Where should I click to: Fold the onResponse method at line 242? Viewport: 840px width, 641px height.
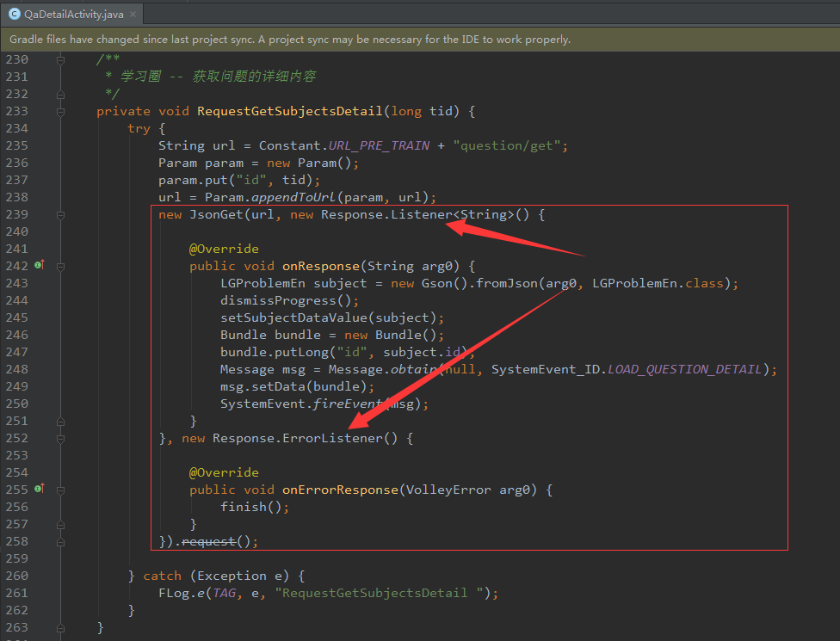[x=60, y=266]
